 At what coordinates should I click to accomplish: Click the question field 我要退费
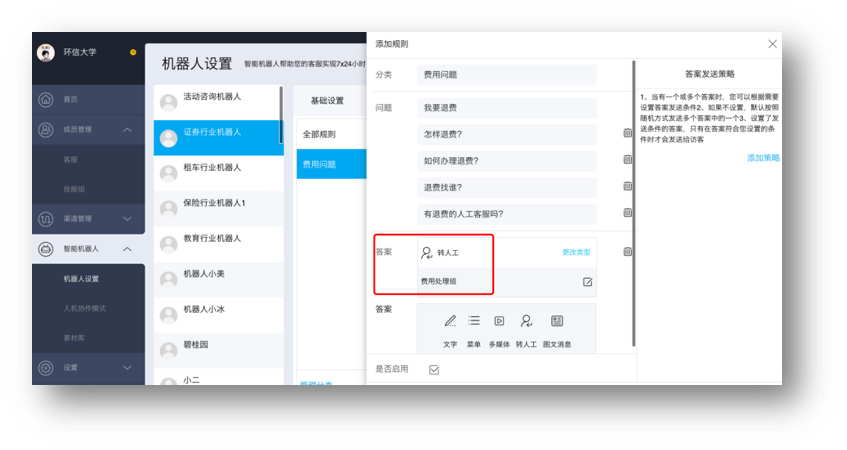[x=507, y=108]
